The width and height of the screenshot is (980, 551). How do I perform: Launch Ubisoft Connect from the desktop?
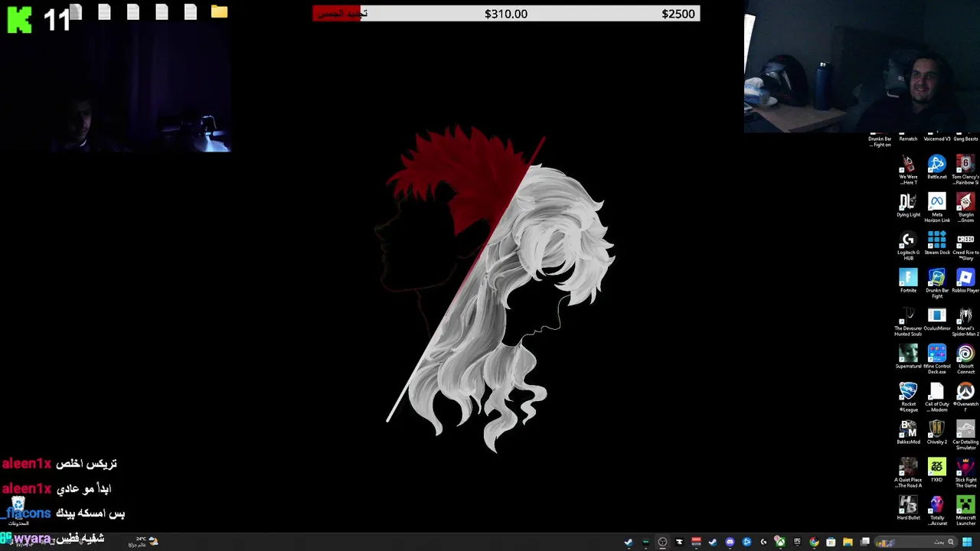[965, 360]
